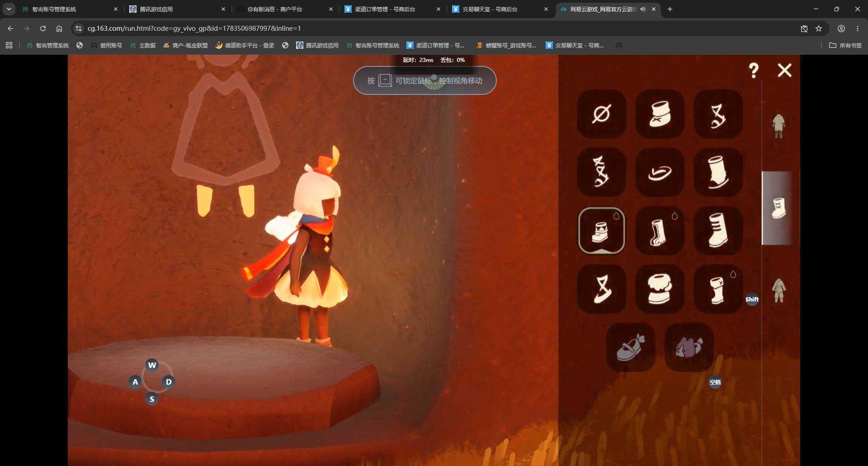Open the outfit category below the shoes tab
Screen dimensions: 868x466
point(778,290)
